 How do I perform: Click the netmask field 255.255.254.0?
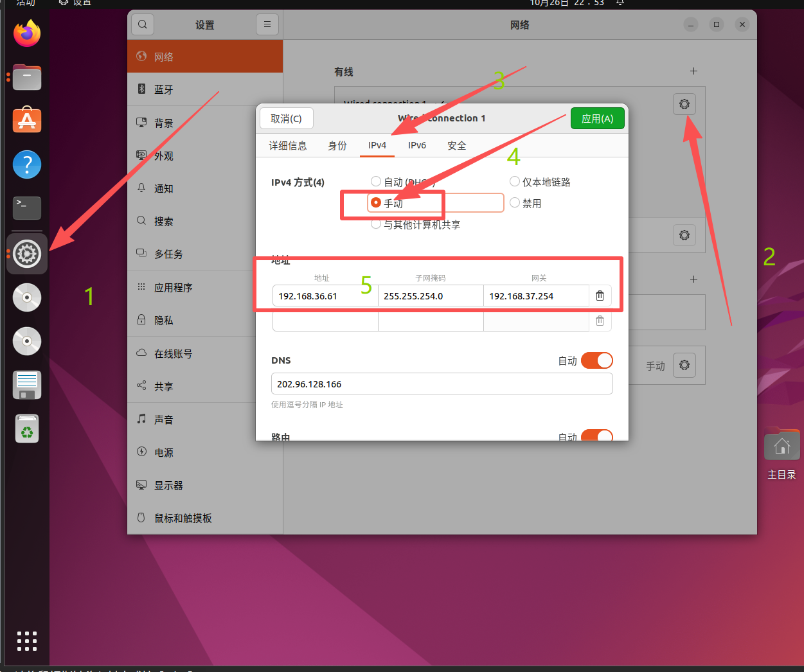pyautogui.click(x=431, y=296)
